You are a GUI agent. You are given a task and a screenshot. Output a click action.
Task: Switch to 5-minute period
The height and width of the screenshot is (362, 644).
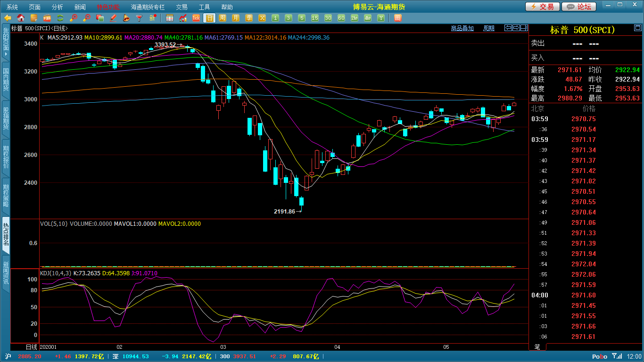pyautogui.click(x=302, y=18)
